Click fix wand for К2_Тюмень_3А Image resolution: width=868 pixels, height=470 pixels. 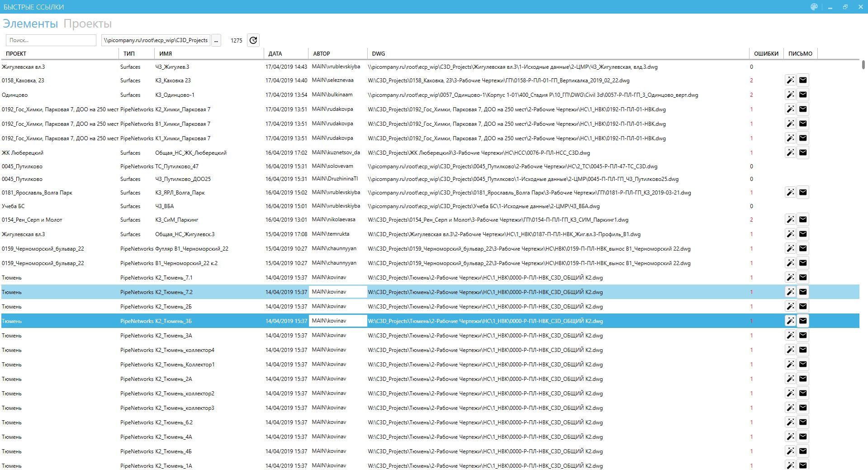pyautogui.click(x=790, y=335)
